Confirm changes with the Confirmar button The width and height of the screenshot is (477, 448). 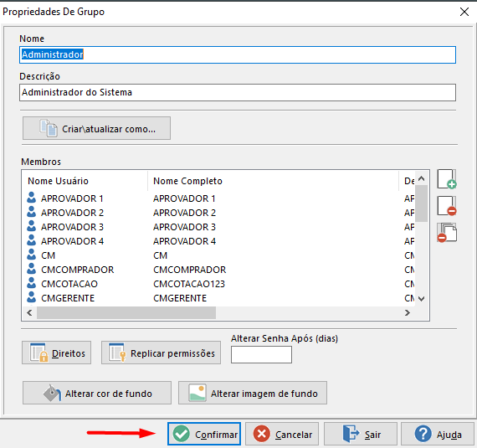coord(204,434)
